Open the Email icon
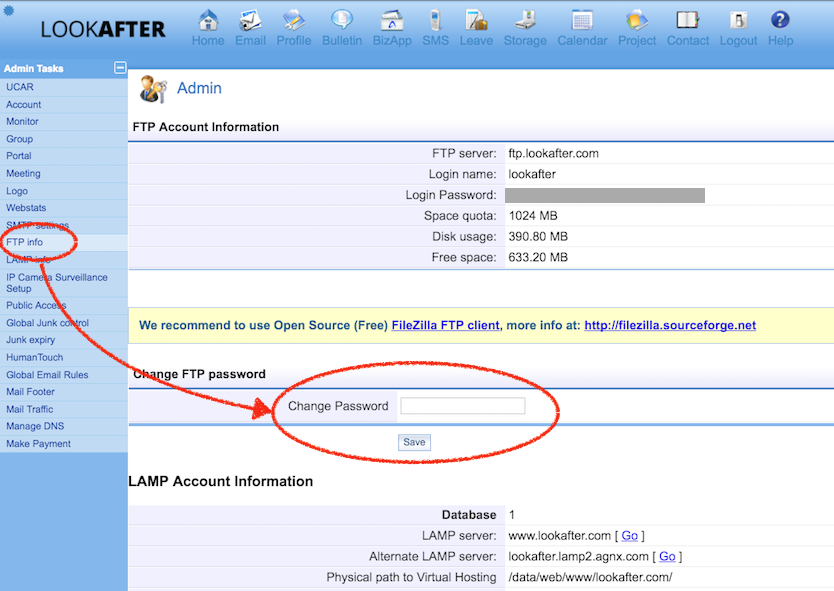834x591 pixels. click(x=250, y=21)
